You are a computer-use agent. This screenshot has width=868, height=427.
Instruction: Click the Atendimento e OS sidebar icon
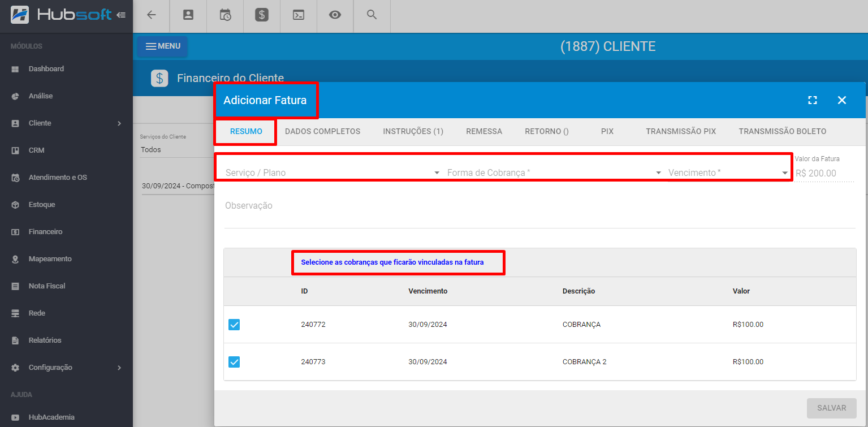coord(15,178)
